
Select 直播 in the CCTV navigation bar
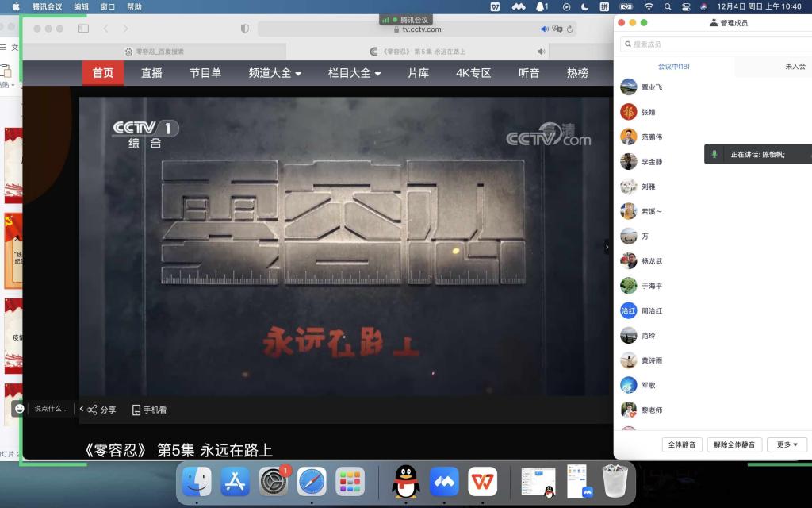[151, 73]
